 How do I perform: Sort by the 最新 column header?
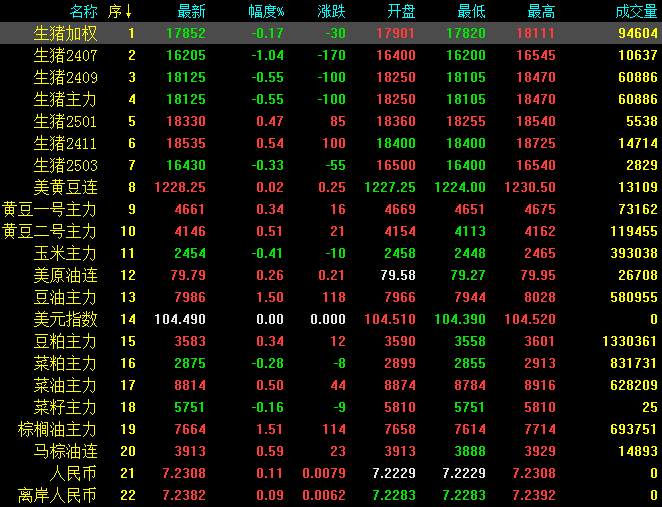pyautogui.click(x=191, y=11)
